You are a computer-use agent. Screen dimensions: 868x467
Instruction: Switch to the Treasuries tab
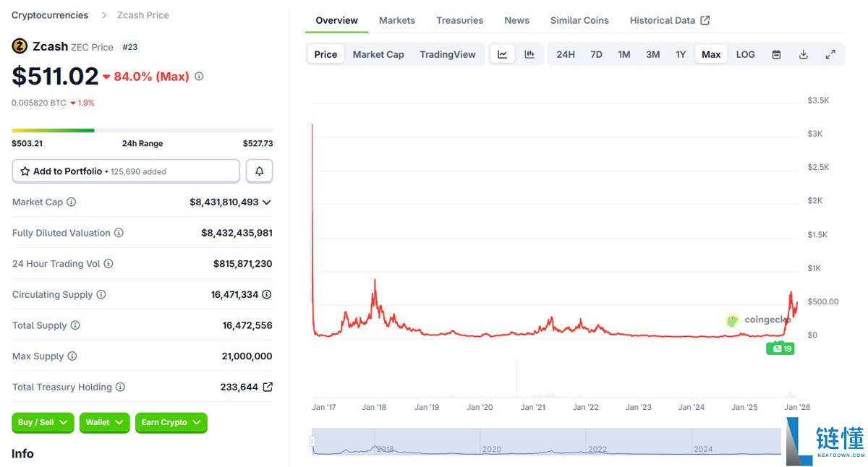[460, 20]
